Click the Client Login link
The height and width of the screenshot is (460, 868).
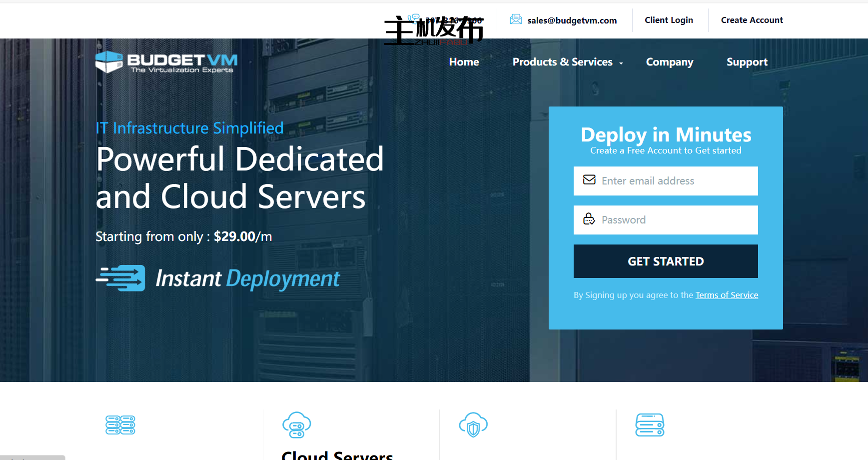coord(669,20)
